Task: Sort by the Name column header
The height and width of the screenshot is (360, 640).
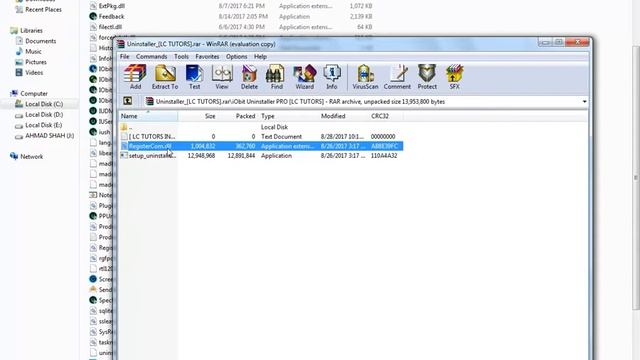Action: pos(148,116)
